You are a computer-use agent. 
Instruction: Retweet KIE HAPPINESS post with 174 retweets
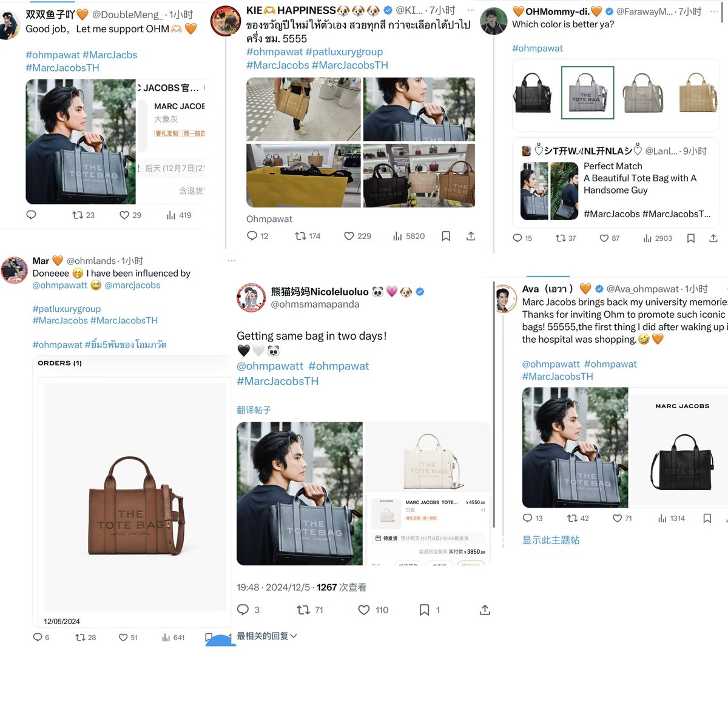point(308,236)
